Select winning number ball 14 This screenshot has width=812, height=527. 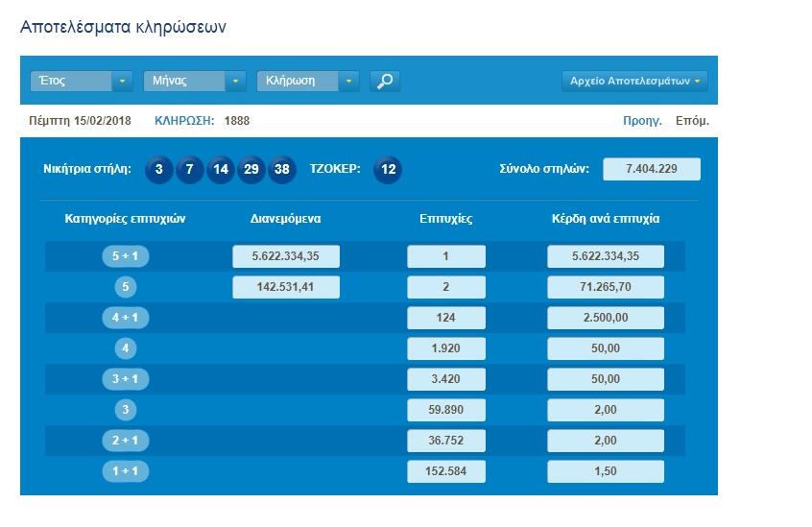point(221,170)
